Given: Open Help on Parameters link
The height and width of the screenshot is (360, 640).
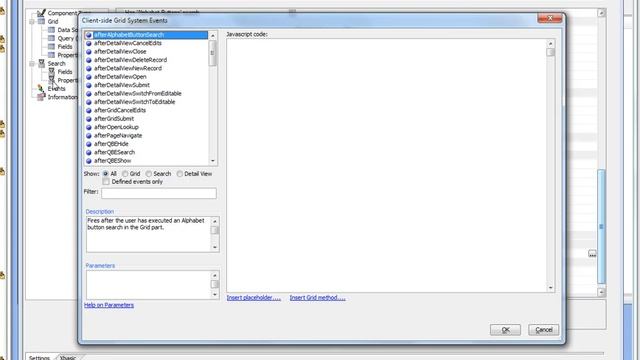Looking at the screenshot, I should [109, 305].
